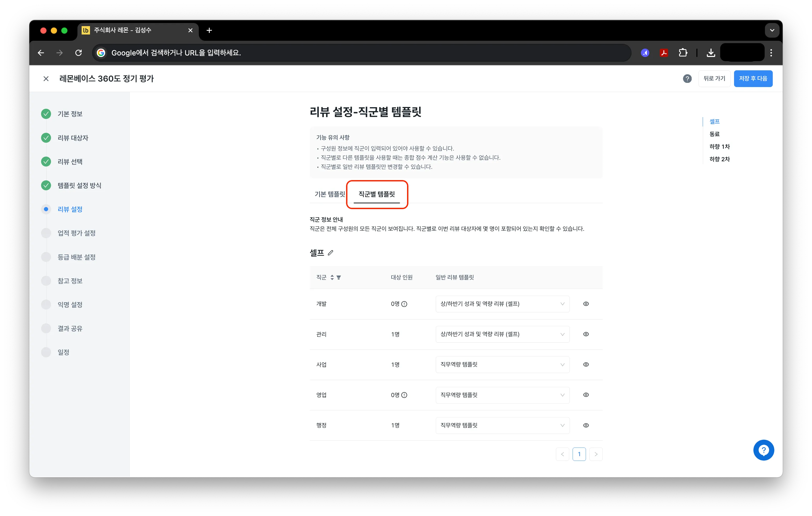Click page number 1 in pagination

[579, 454]
